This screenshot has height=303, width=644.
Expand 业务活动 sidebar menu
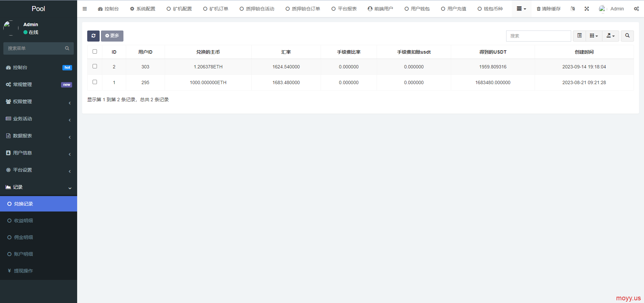39,119
